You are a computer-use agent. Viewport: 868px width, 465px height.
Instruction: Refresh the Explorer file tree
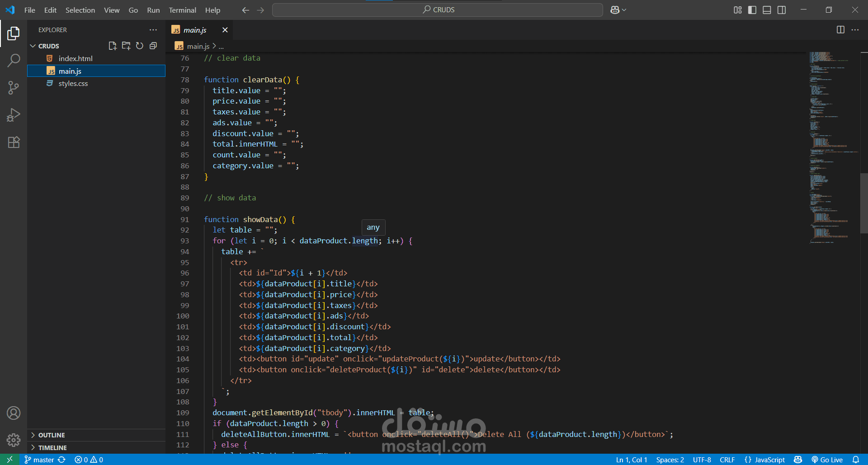point(140,46)
